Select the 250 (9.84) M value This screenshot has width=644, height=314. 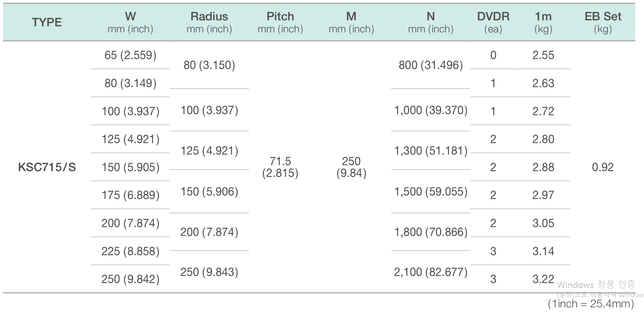click(351, 167)
